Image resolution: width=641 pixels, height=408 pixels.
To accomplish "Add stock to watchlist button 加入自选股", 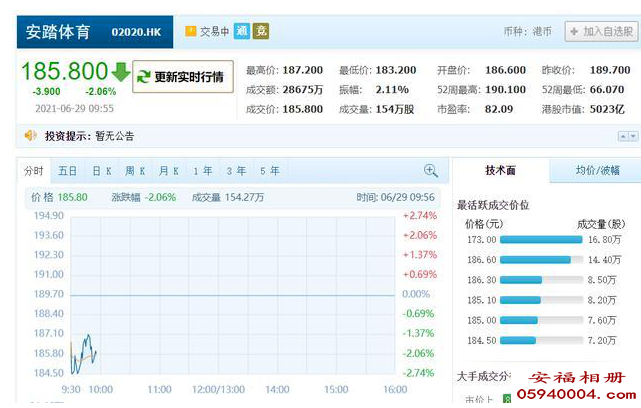I will 601,31.
